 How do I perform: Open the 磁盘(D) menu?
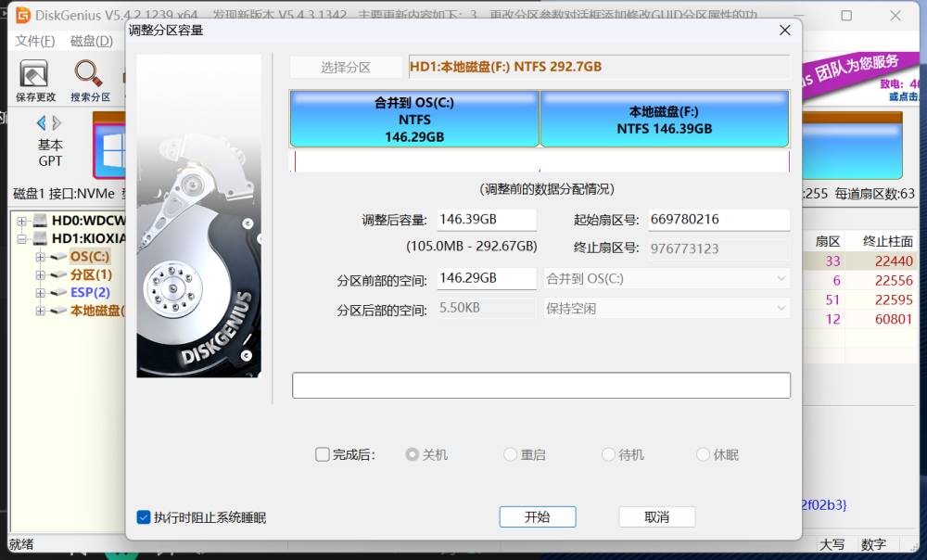(x=92, y=41)
